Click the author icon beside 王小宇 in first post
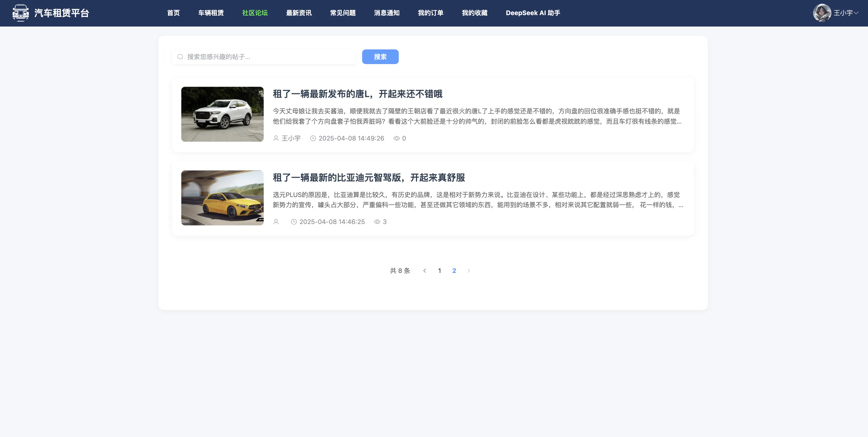 pyautogui.click(x=276, y=138)
